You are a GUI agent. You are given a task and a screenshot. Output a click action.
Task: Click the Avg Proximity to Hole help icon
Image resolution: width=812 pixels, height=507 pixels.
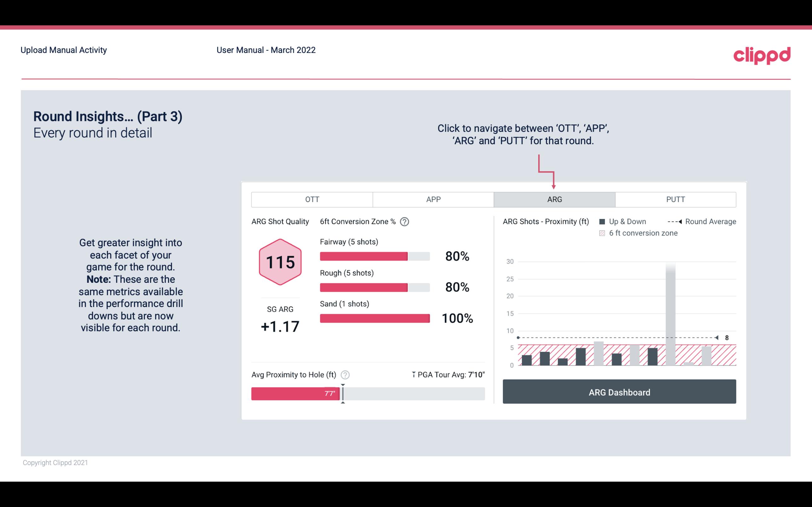345,374
